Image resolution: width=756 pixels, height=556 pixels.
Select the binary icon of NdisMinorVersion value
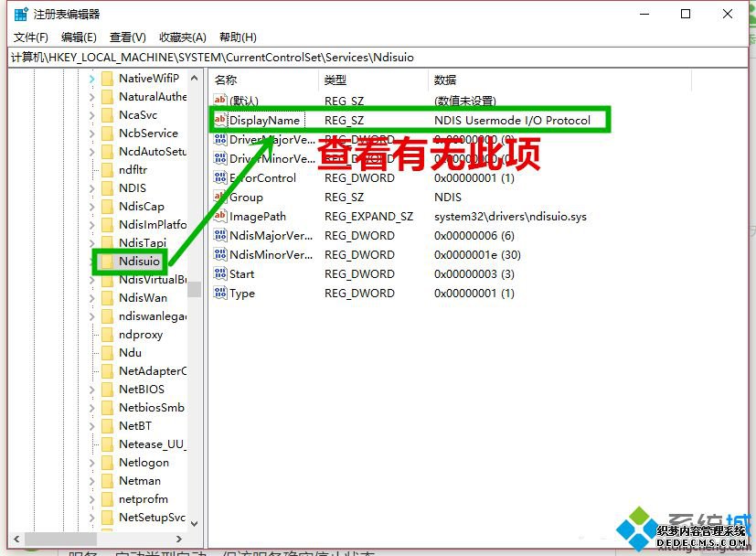pos(220,254)
